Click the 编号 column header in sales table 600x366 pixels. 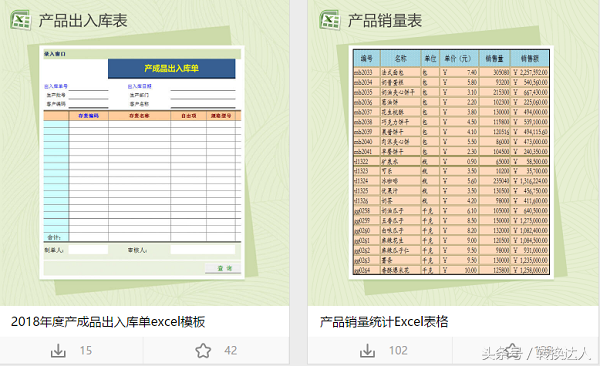pyautogui.click(x=367, y=59)
